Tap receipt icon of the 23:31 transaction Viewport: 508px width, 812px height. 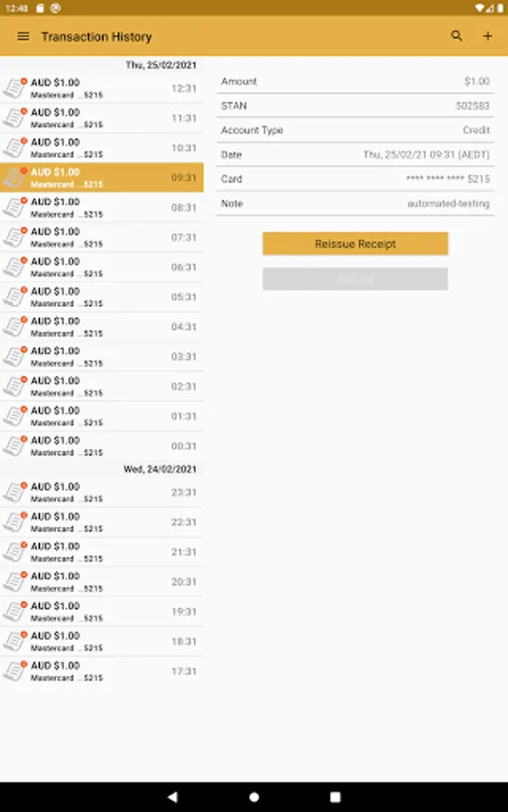(14, 492)
